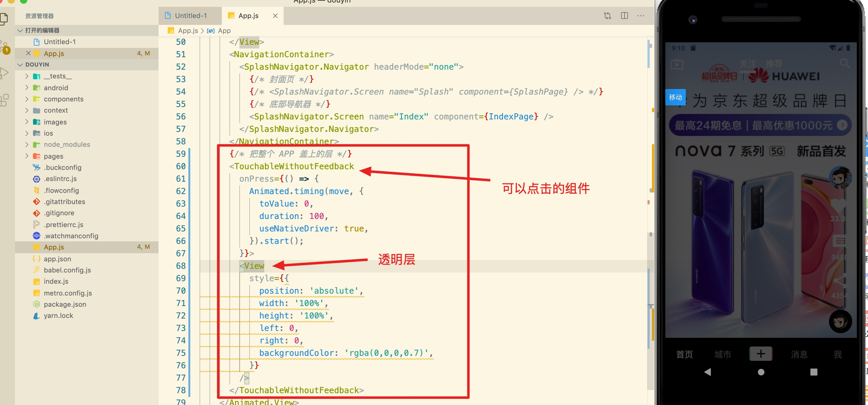Click App.js in the breadcrumb
Viewport: 868px width, 405px height.
[x=188, y=31]
